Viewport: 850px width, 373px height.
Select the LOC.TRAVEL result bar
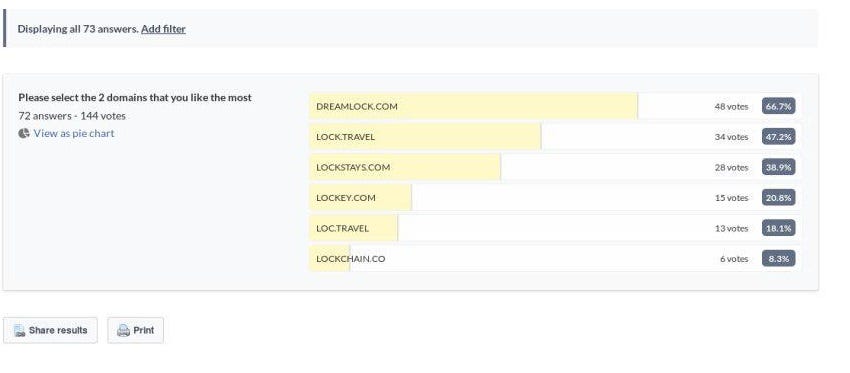pyautogui.click(x=555, y=228)
